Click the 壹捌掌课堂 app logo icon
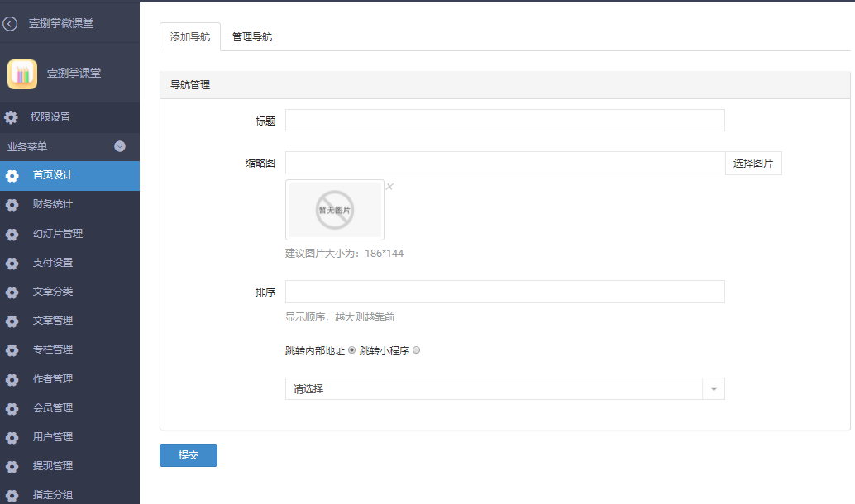Screen dimensions: 855x504 click(22, 74)
